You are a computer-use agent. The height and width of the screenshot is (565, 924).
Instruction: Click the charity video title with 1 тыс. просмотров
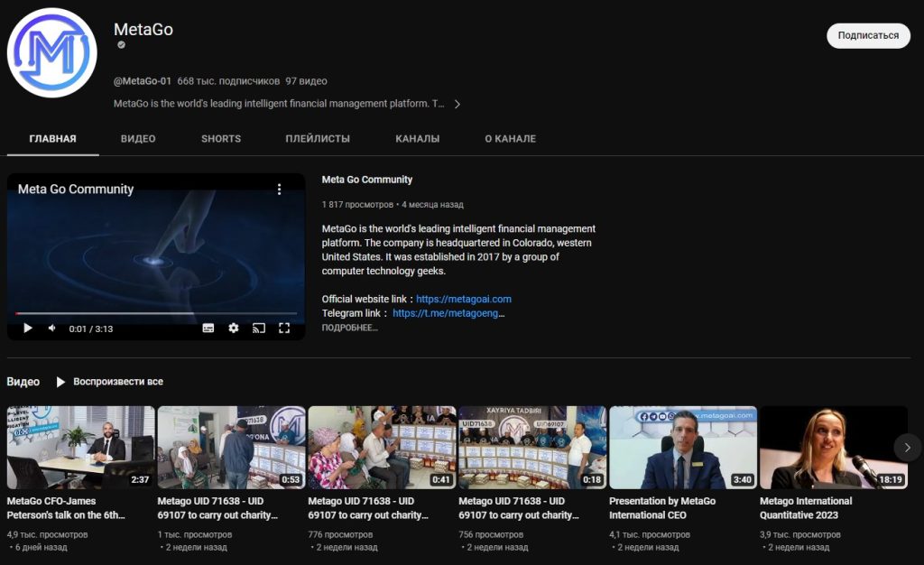217,508
